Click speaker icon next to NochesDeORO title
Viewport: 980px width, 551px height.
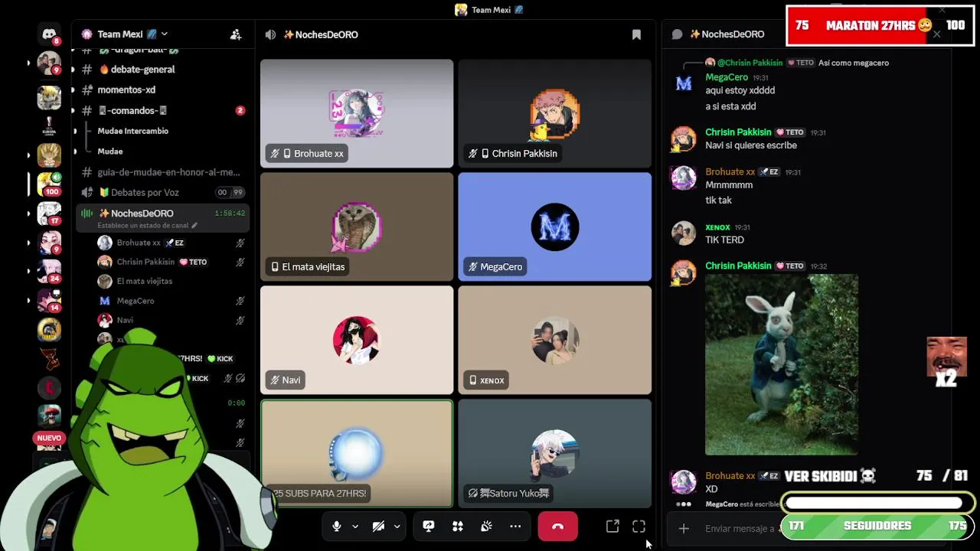pyautogui.click(x=270, y=34)
